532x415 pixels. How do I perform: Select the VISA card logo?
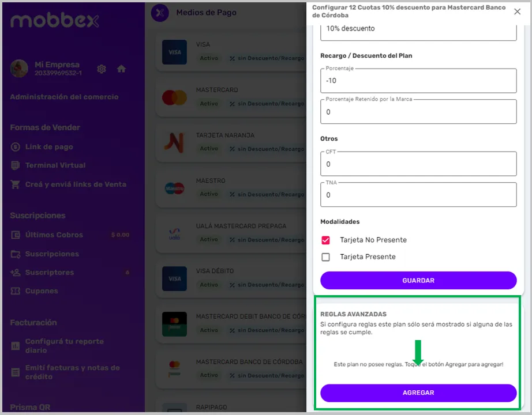click(x=174, y=52)
